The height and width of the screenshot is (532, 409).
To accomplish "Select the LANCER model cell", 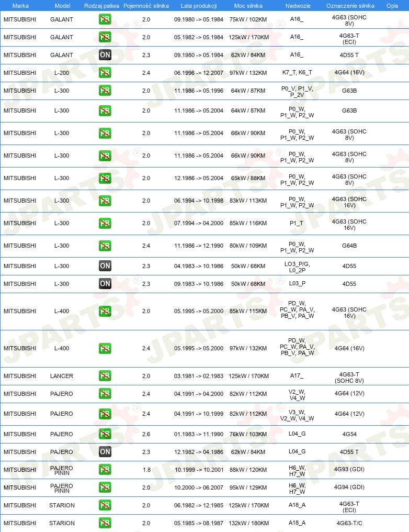I will 62,376.
